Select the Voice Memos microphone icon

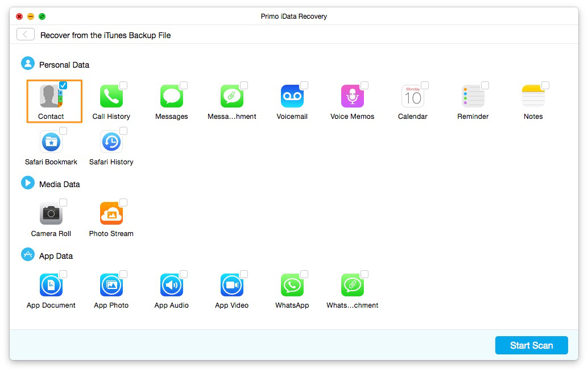coord(353,96)
